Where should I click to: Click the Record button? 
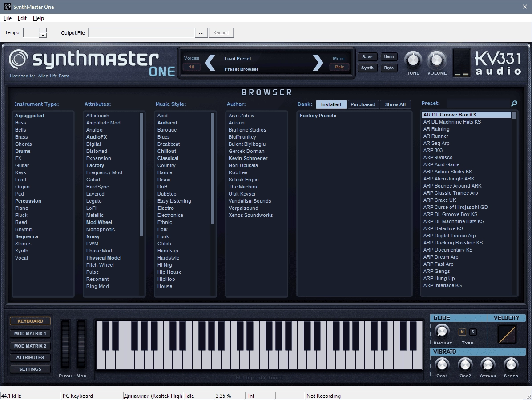click(x=221, y=32)
